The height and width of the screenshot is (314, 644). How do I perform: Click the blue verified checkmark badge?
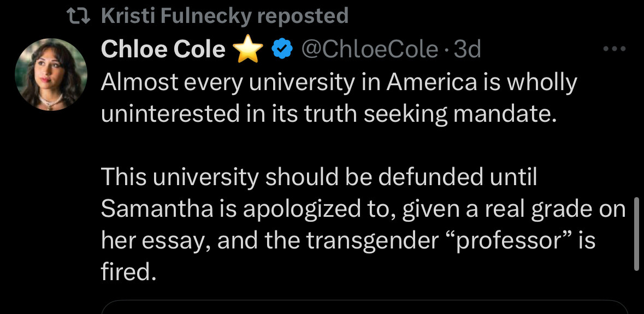pyautogui.click(x=281, y=50)
